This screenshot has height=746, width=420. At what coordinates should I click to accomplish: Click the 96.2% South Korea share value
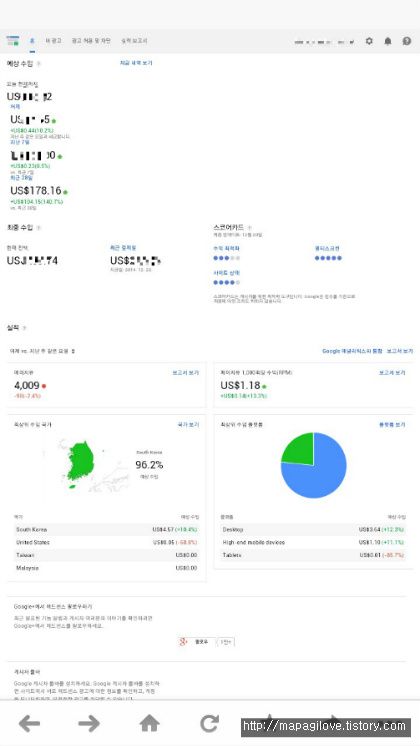pos(149,465)
